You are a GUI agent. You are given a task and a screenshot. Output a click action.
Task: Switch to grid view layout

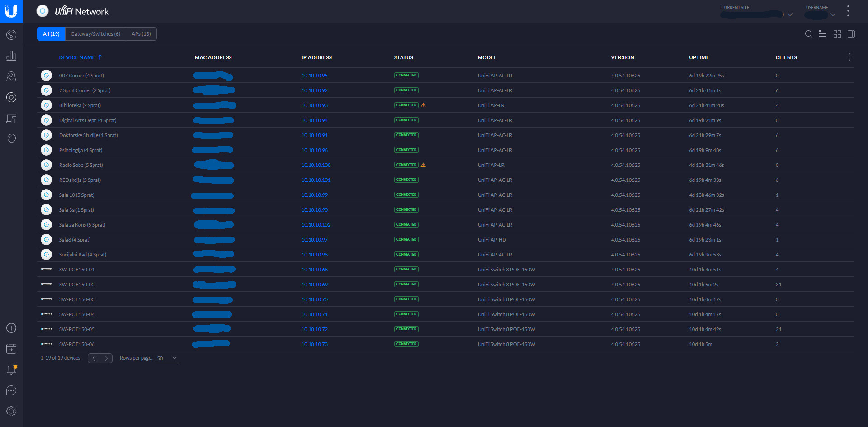click(x=837, y=34)
